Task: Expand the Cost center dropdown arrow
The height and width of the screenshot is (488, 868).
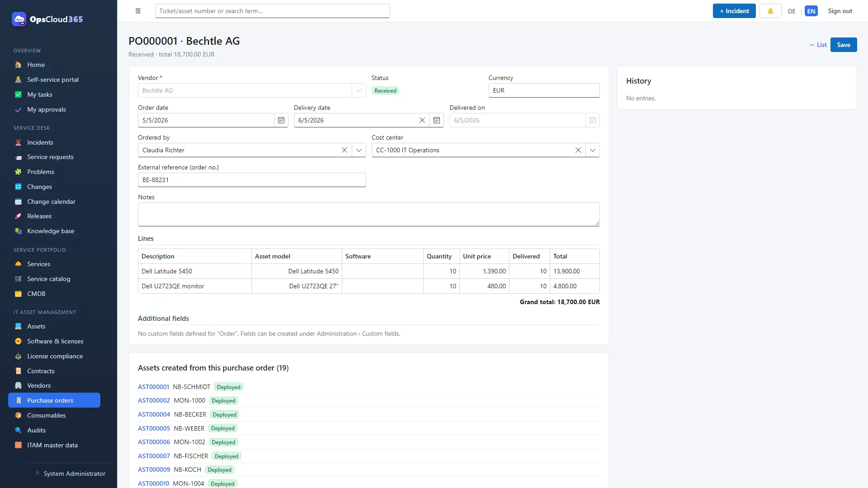Action: coord(593,150)
